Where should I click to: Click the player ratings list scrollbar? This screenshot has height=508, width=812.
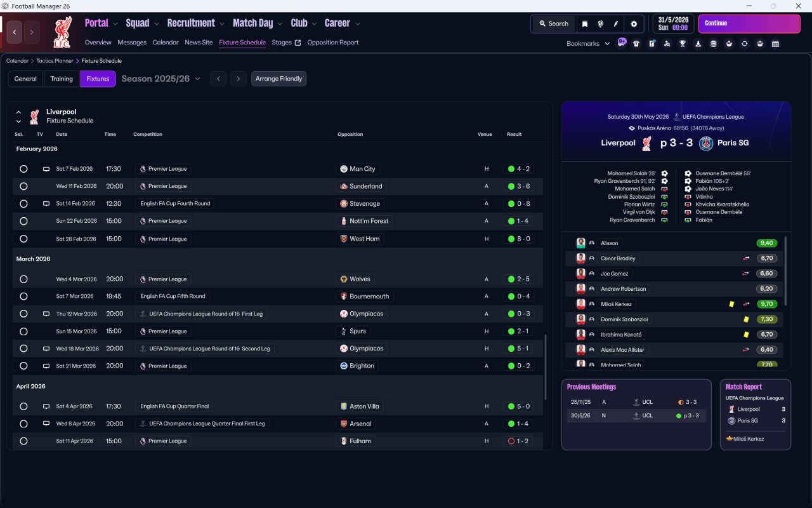785,271
